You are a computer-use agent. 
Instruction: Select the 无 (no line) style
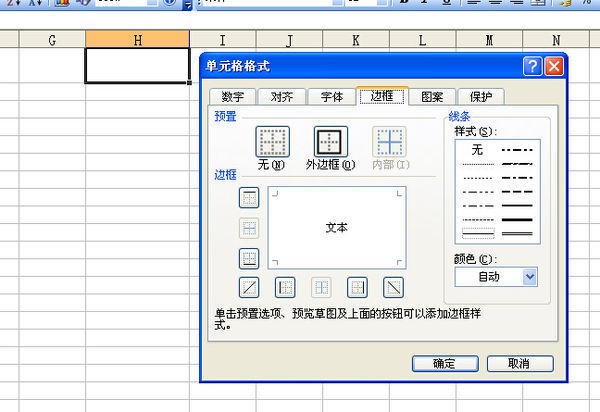[477, 150]
